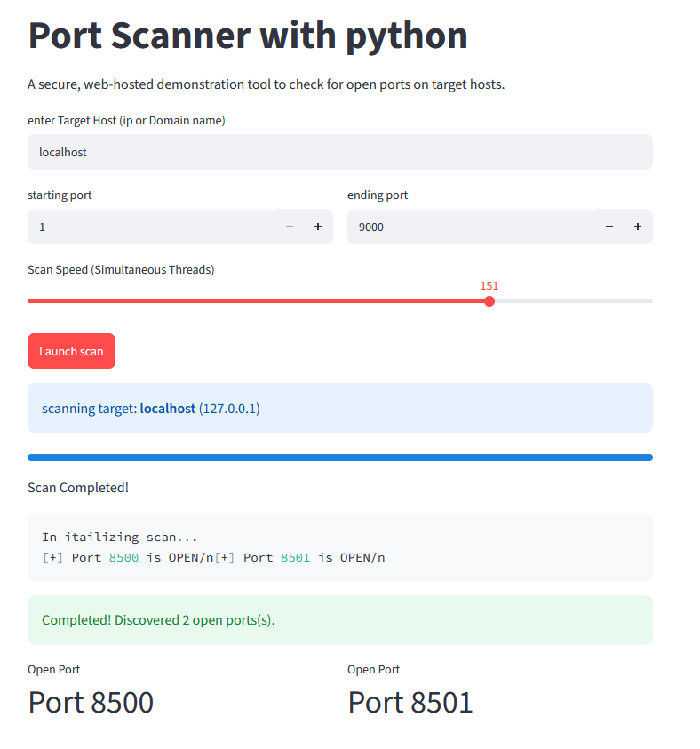Click the scanning target localhost info box
Viewport: 700px width, 749px height.
[x=340, y=408]
